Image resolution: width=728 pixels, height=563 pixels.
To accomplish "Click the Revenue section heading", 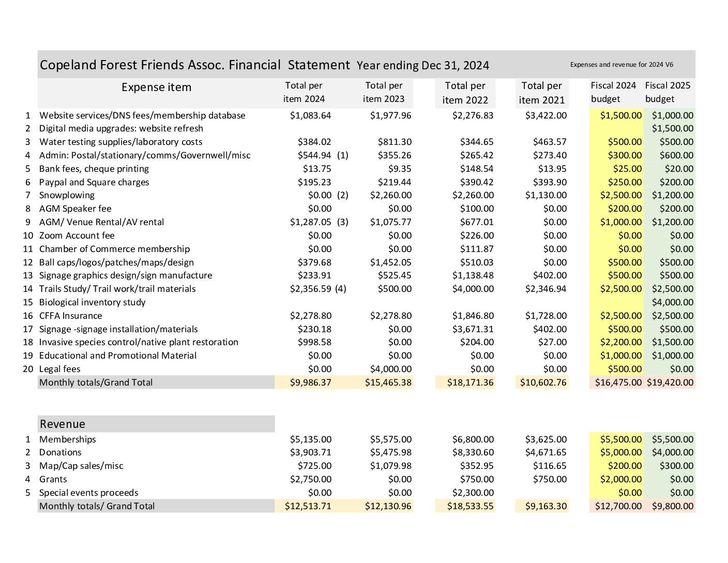I will point(63,424).
